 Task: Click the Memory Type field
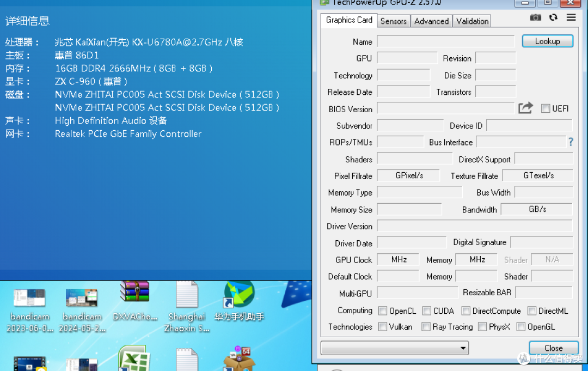point(420,192)
